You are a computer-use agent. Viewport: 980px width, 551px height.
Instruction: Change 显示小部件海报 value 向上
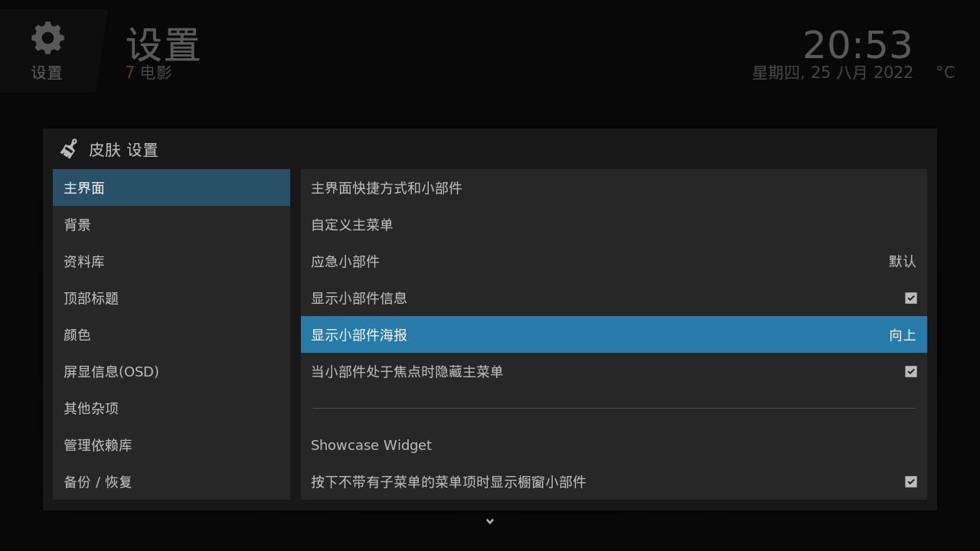[x=902, y=335]
